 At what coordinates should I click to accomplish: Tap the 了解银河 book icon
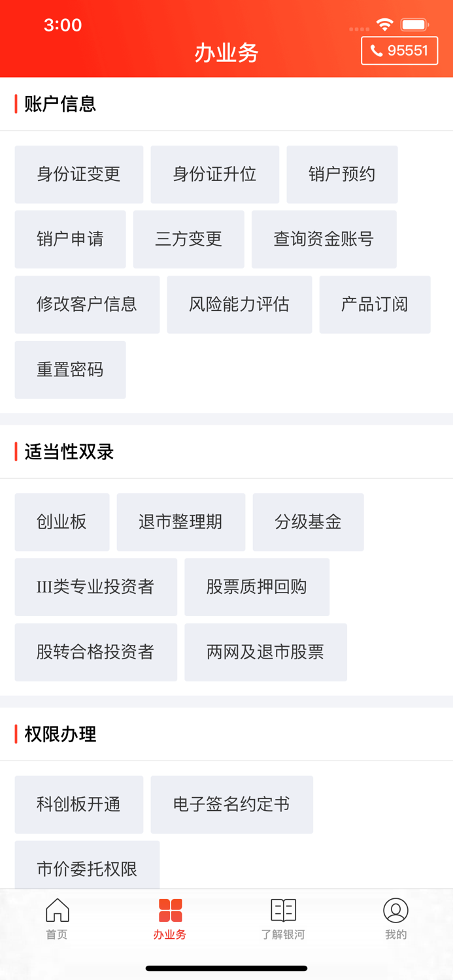(283, 908)
